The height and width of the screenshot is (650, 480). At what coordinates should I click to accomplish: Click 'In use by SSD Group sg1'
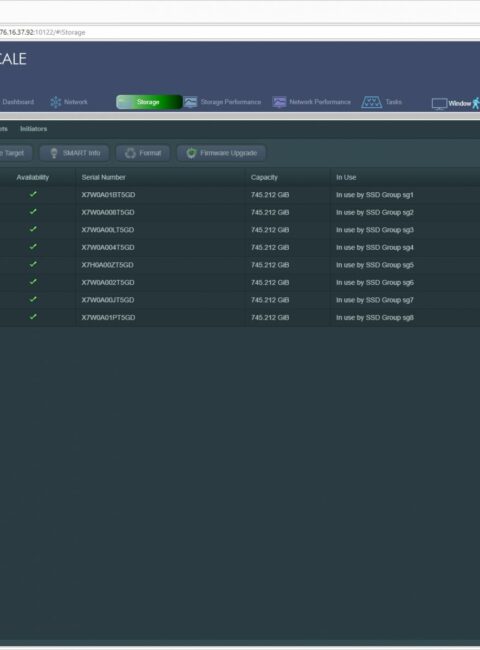click(x=375, y=195)
